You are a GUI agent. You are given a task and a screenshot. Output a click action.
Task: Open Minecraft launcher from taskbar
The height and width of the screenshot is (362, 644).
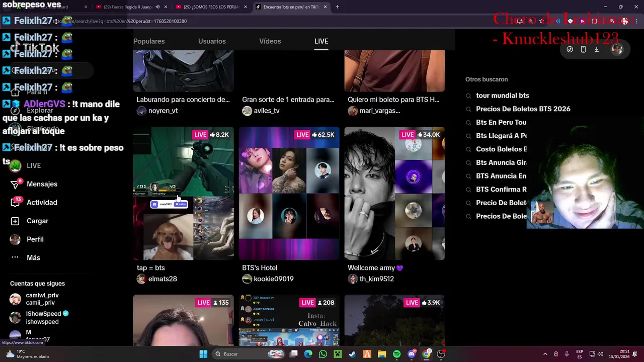coord(338,354)
